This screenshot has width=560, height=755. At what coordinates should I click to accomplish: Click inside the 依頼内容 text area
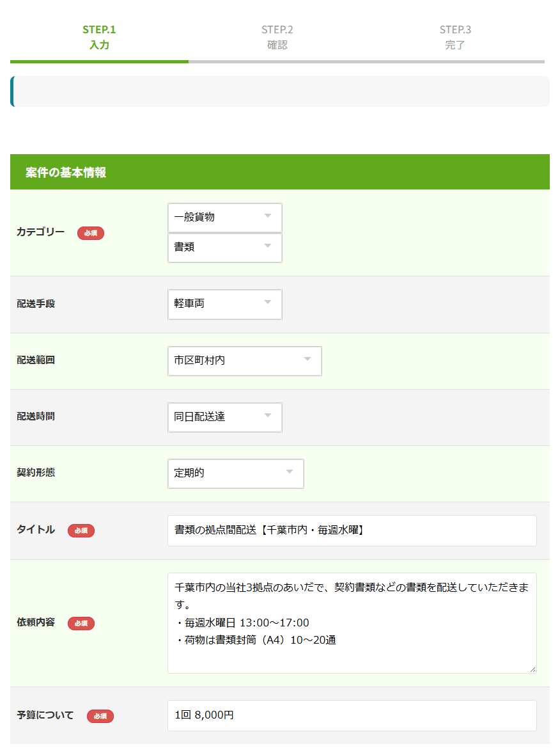352,623
